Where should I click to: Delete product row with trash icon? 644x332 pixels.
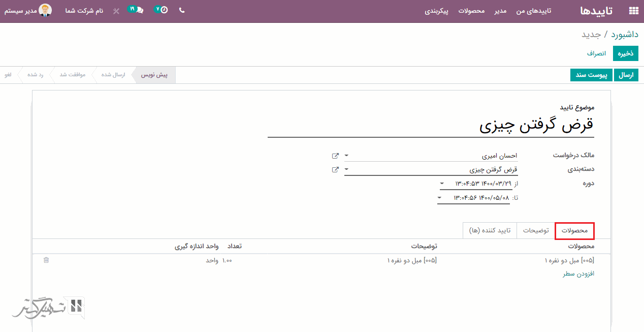[x=46, y=260]
